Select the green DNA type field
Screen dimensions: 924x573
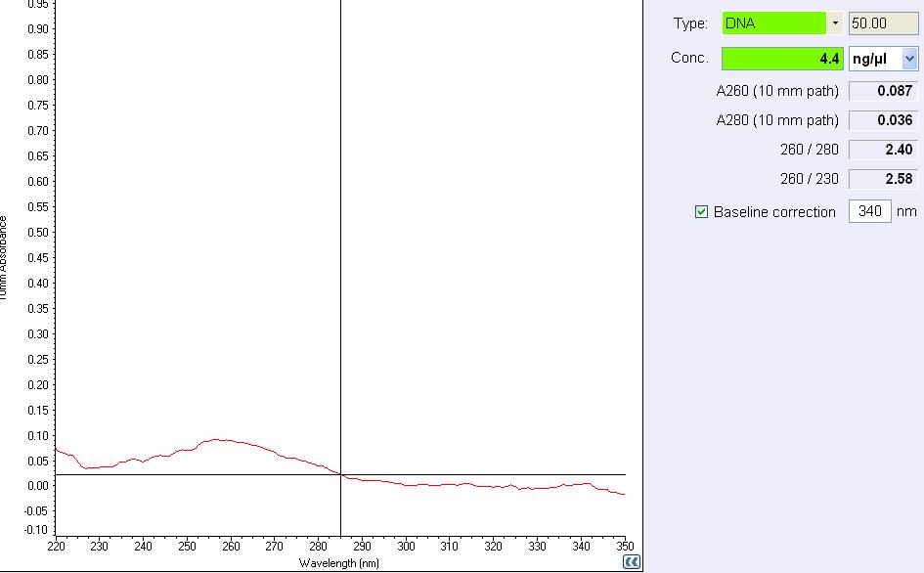[x=774, y=23]
